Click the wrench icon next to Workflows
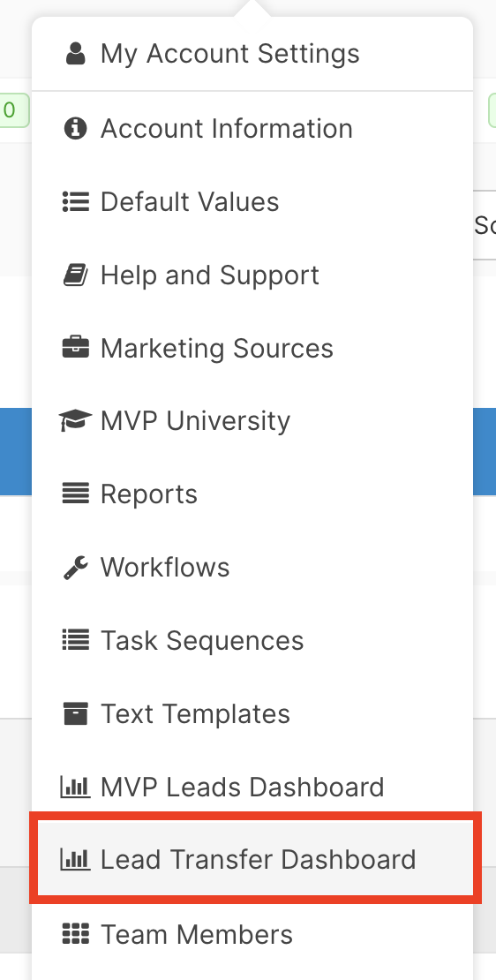Viewport: 496px width, 980px height. tap(75, 568)
